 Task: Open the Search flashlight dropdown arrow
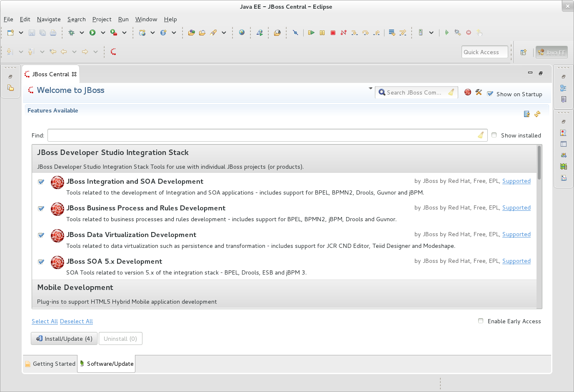pos(224,32)
